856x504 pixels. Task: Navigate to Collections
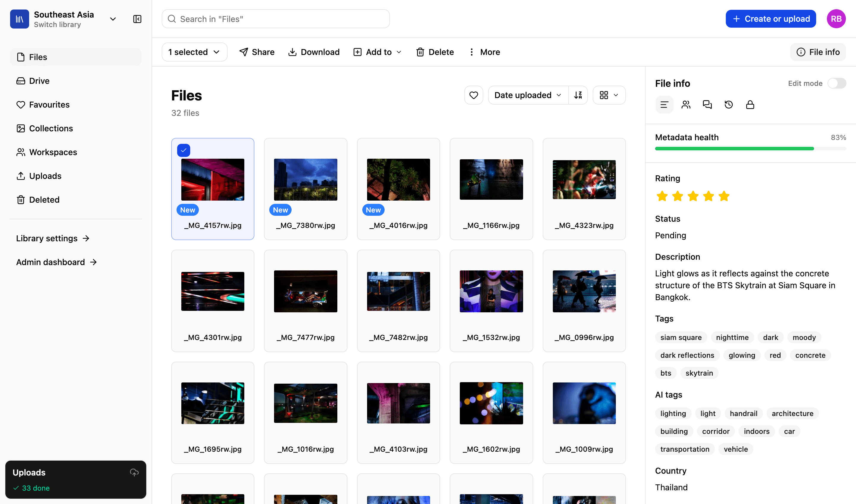(x=76, y=128)
